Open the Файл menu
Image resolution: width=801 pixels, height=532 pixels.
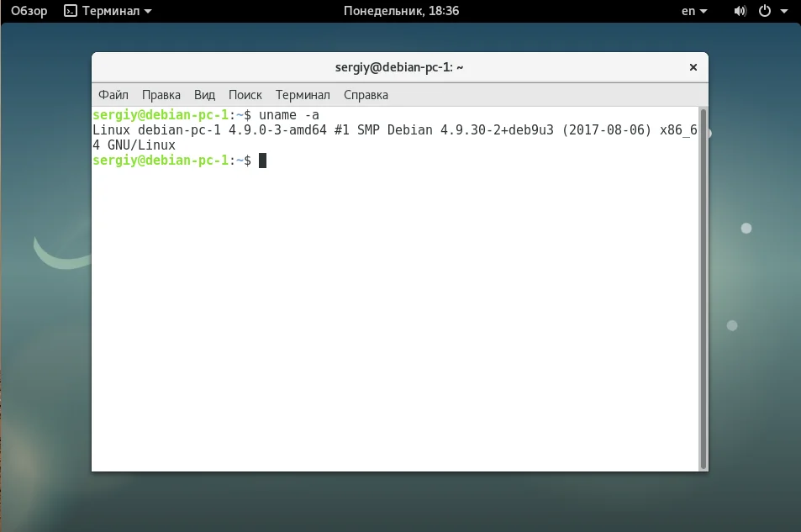click(x=113, y=95)
